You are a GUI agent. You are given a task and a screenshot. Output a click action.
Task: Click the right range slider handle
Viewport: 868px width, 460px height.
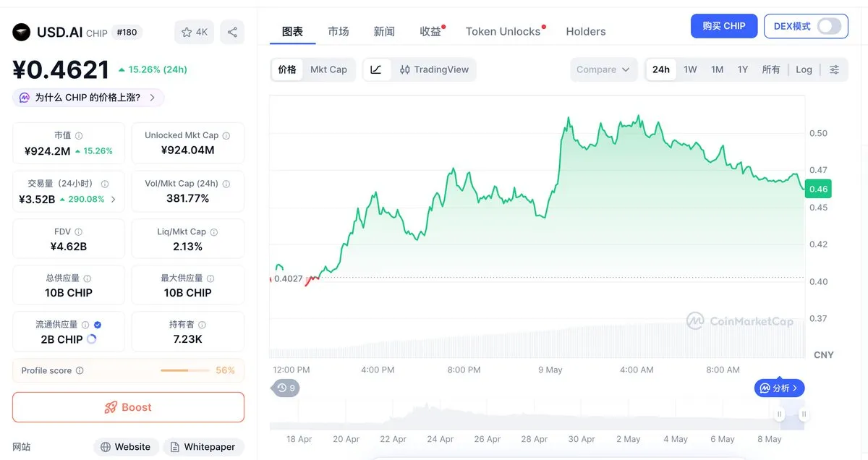coord(804,414)
